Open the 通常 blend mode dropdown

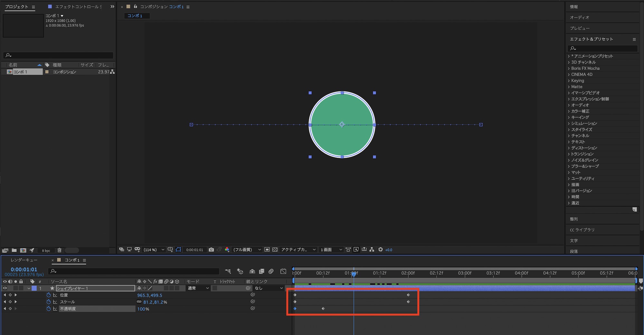point(198,288)
